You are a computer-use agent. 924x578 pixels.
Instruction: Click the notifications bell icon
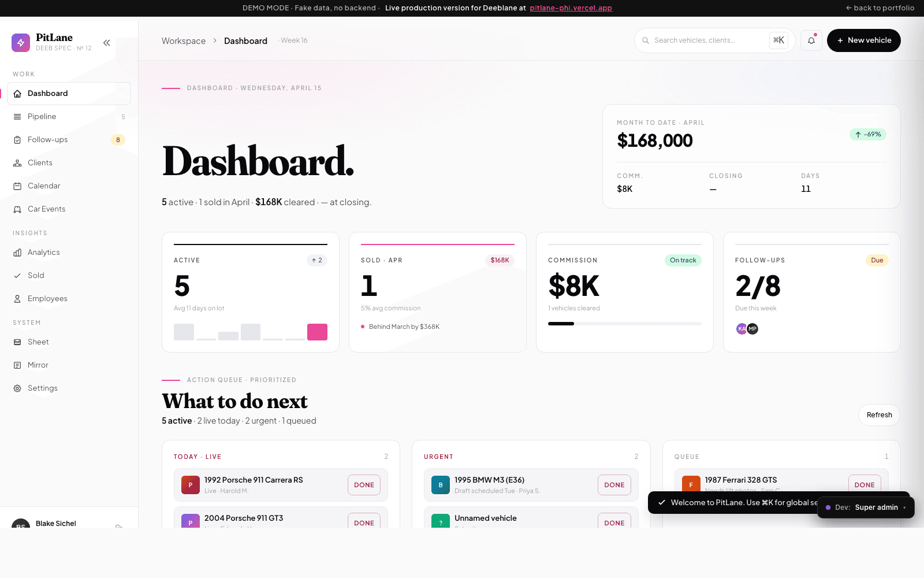click(811, 40)
